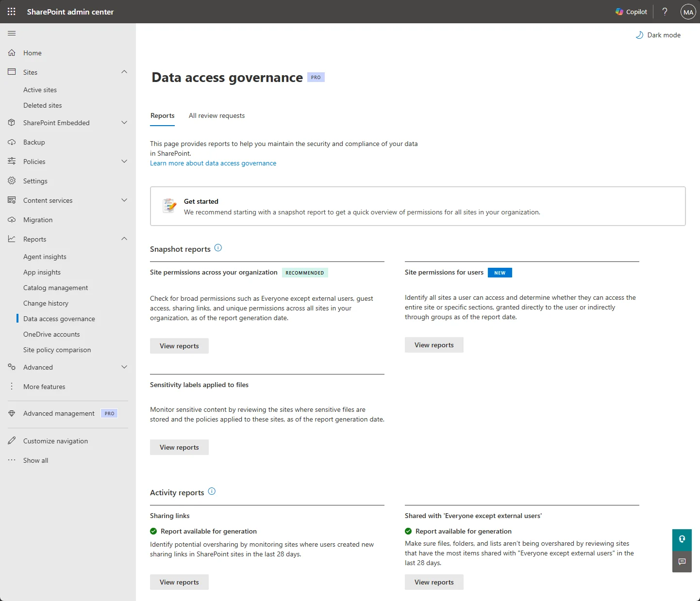Open the app launcher waffle icon
Image resolution: width=700 pixels, height=601 pixels.
[x=12, y=12]
